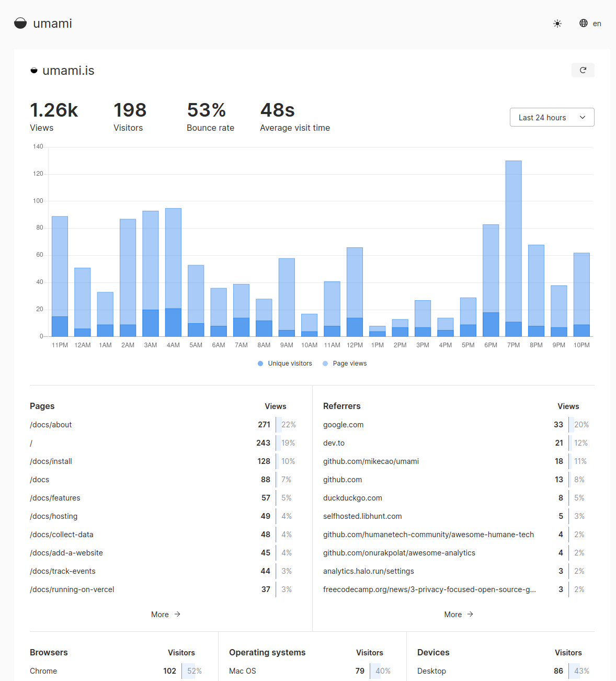Open the google.com referrer link
This screenshot has height=681, width=616.
[x=343, y=425]
